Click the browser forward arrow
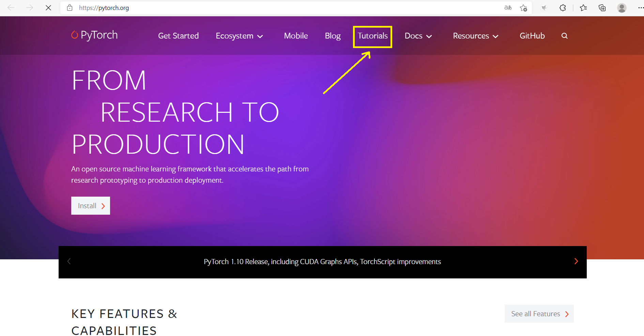Viewport: 644px width, 336px height. [30, 7]
